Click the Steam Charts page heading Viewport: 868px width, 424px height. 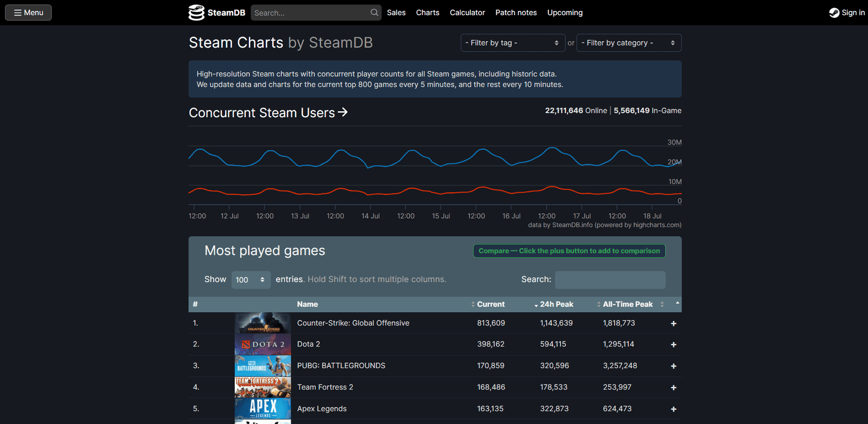tap(280, 42)
